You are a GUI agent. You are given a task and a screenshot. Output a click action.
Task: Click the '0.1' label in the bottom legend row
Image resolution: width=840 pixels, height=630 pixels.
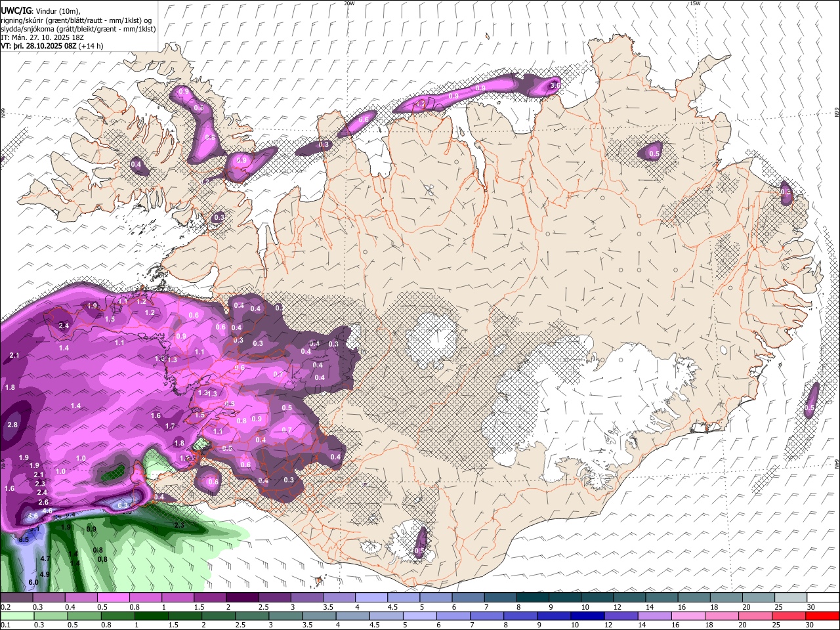[x=5, y=625]
